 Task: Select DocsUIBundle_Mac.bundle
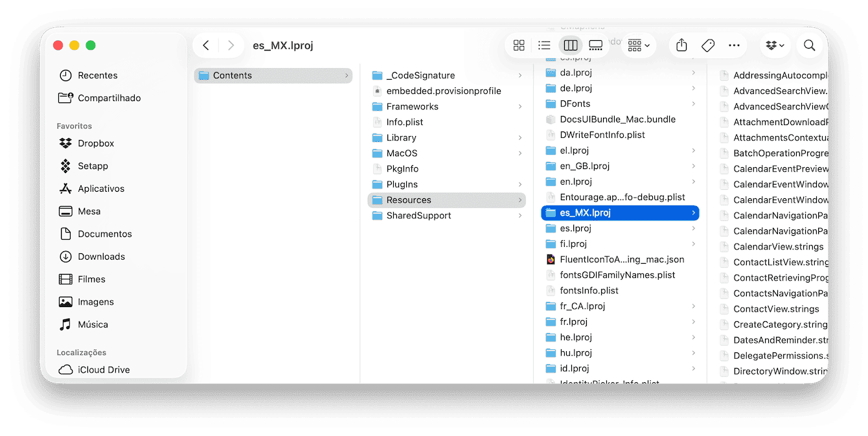tap(621, 119)
